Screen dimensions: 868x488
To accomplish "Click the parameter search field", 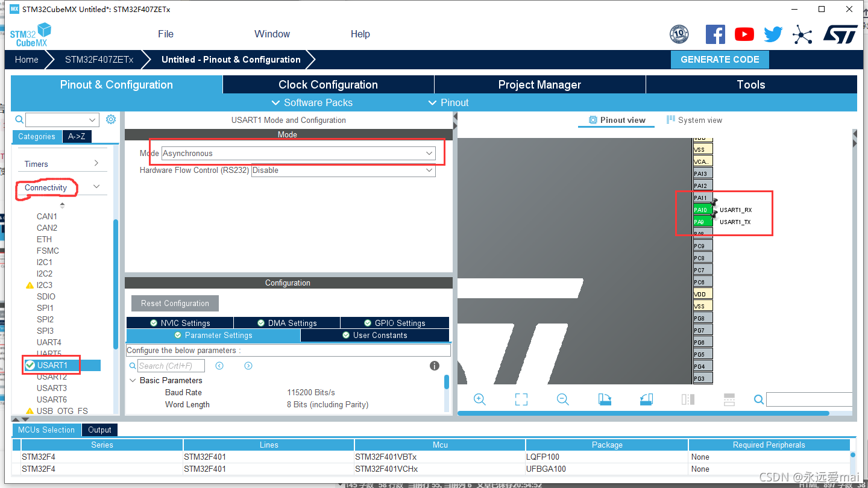I will [171, 366].
